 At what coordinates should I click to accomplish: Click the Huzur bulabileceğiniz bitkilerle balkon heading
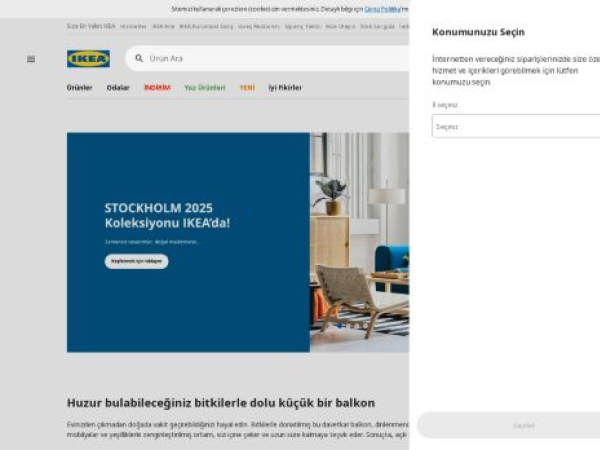[x=221, y=403]
